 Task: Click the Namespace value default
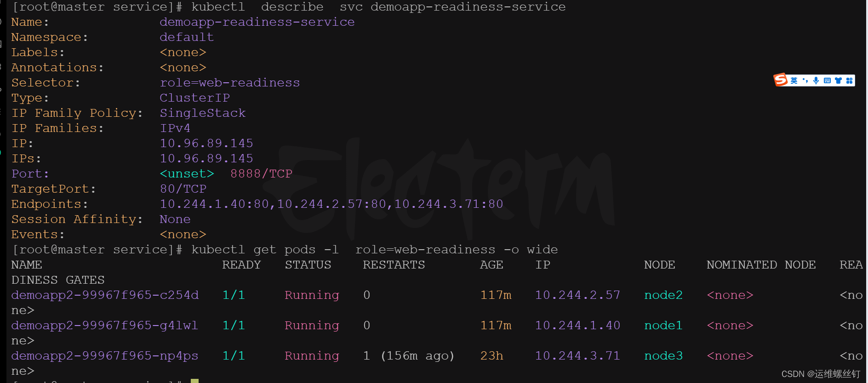187,37
